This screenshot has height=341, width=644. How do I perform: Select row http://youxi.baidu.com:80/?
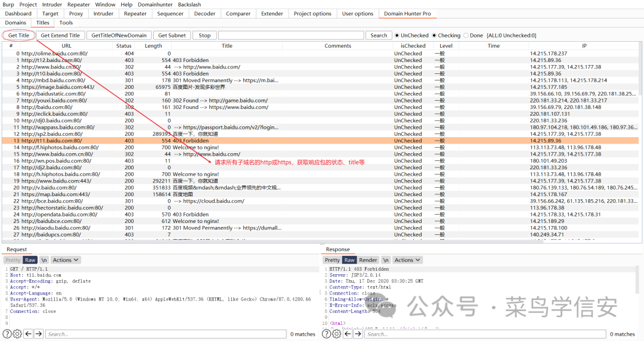[320, 100]
